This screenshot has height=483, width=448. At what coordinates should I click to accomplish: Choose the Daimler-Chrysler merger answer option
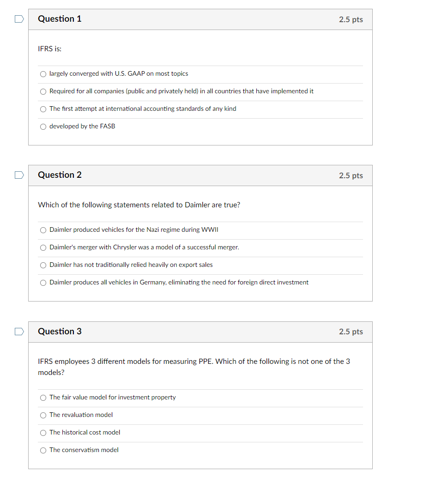[43, 248]
